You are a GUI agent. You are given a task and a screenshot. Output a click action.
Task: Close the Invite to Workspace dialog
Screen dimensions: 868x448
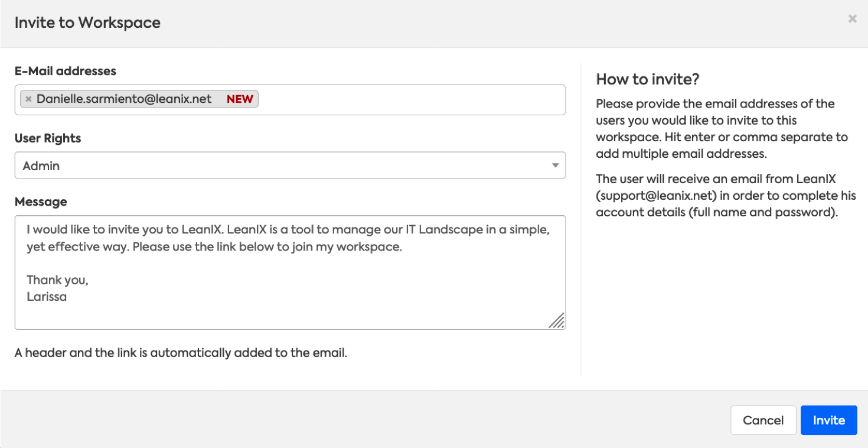[x=852, y=19]
